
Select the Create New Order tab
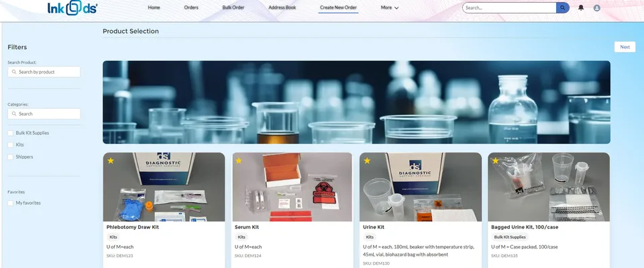point(338,8)
